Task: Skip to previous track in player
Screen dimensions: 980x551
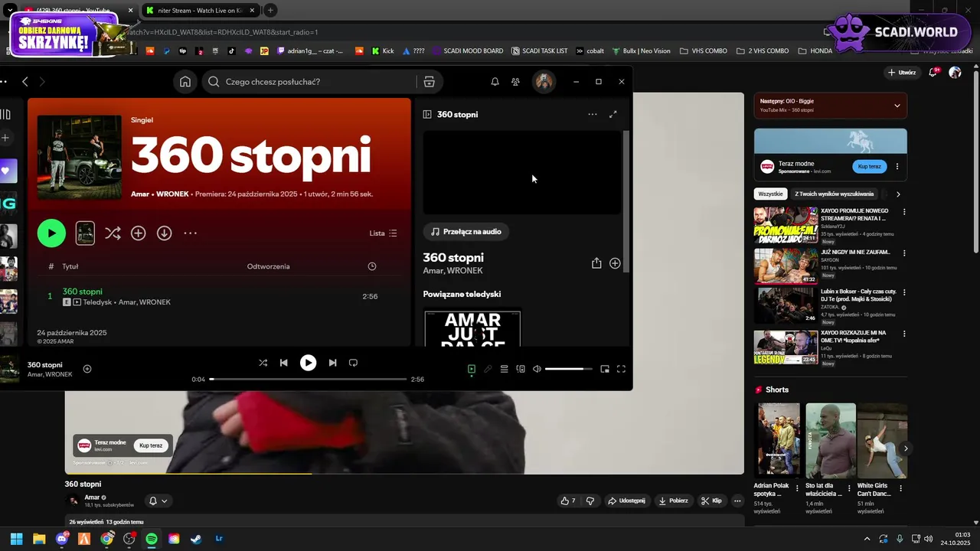Action: click(283, 363)
